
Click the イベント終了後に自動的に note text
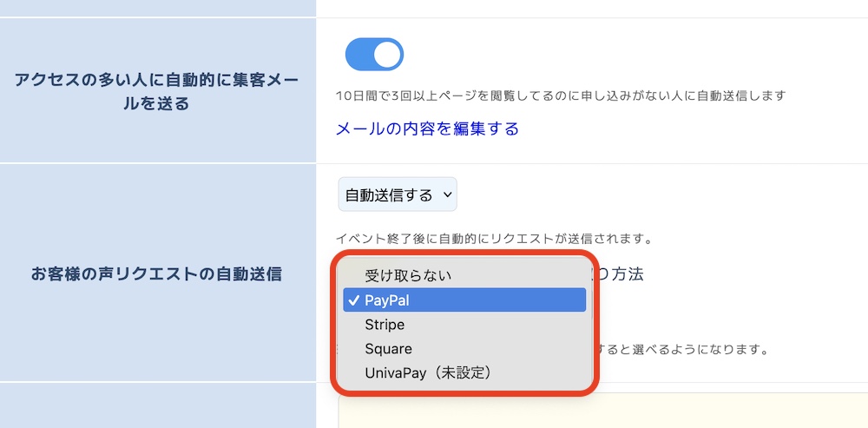coord(493,238)
